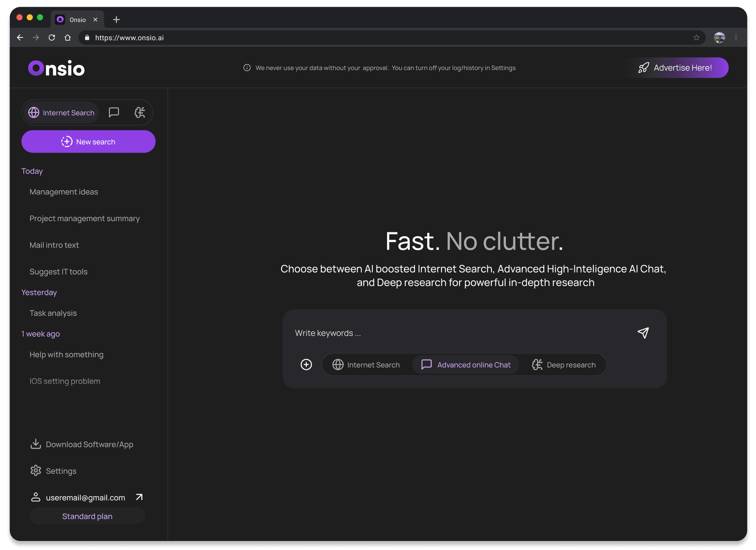This screenshot has height=550, width=756.
Task: Select Internet Search option under the search box
Action: point(366,365)
